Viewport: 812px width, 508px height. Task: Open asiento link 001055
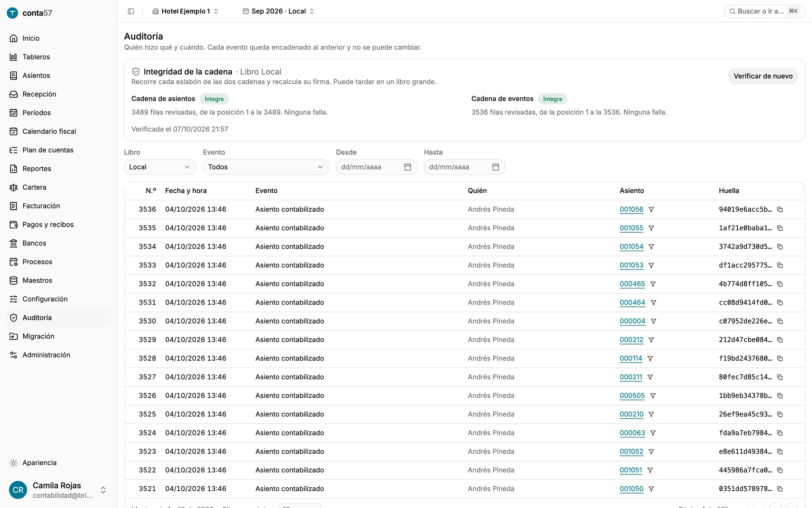coord(631,228)
